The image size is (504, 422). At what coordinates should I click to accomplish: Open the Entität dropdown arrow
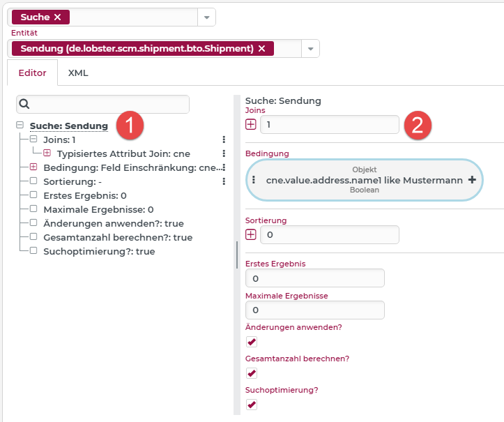tap(310, 48)
